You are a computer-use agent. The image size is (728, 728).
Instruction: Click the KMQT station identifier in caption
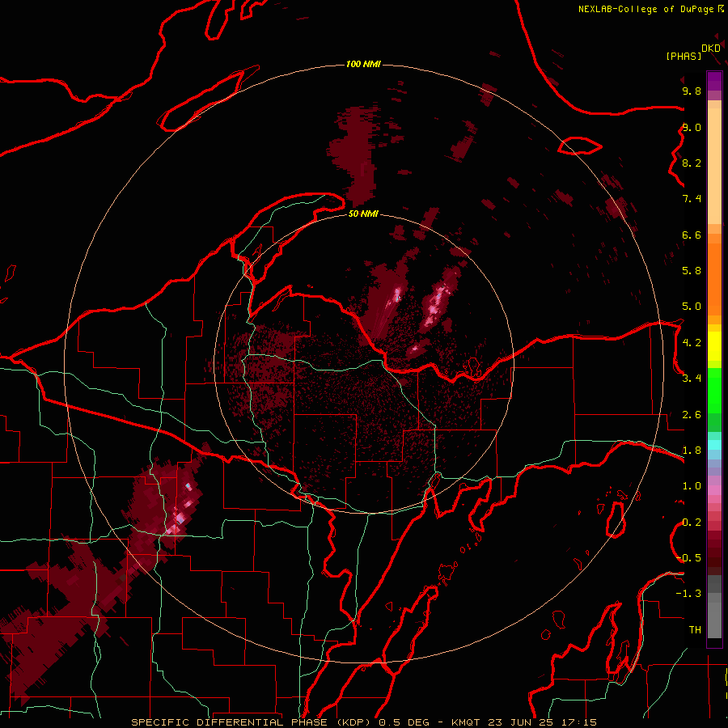[468, 722]
